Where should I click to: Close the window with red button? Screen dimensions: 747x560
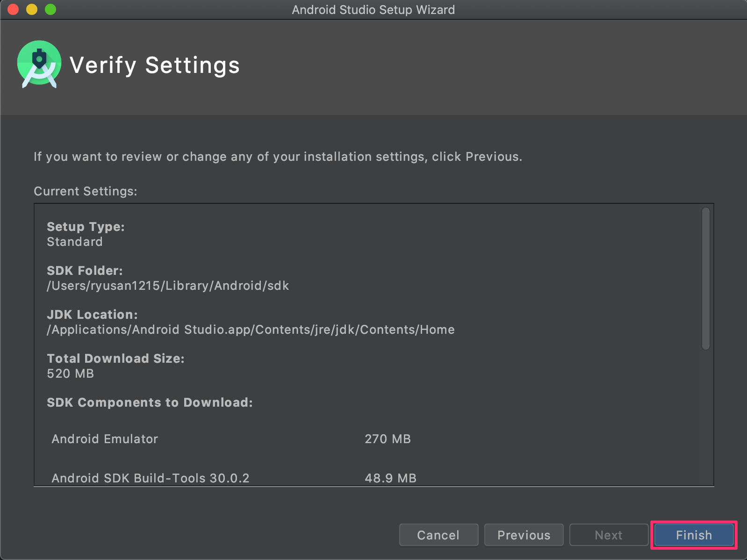(x=13, y=9)
